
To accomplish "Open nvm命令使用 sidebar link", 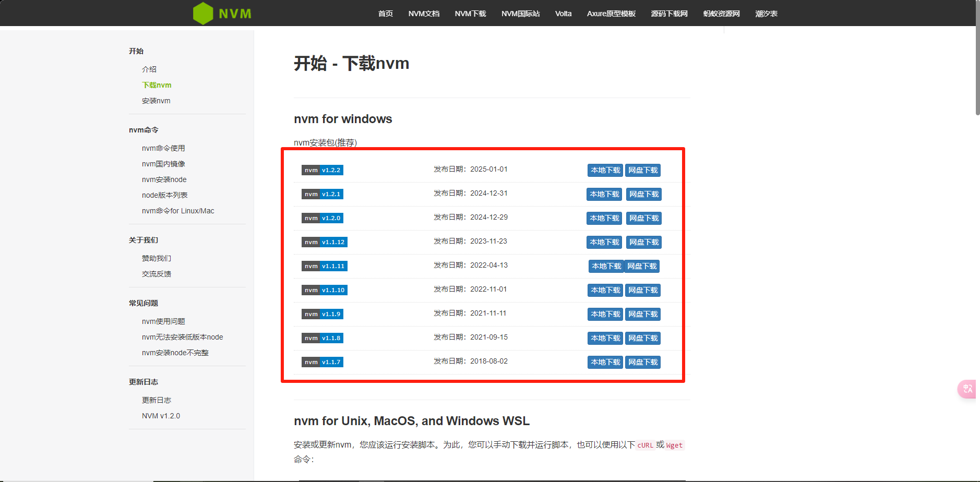I will [x=163, y=148].
